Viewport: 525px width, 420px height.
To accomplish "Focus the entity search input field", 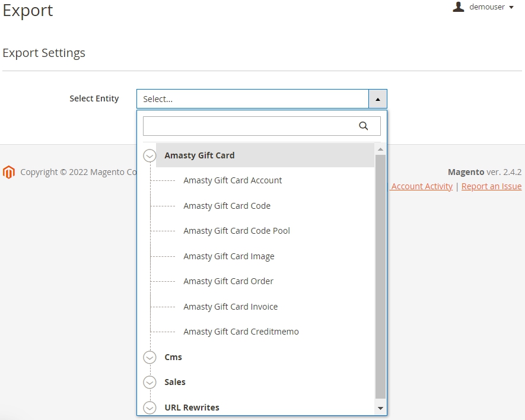I will (x=262, y=126).
